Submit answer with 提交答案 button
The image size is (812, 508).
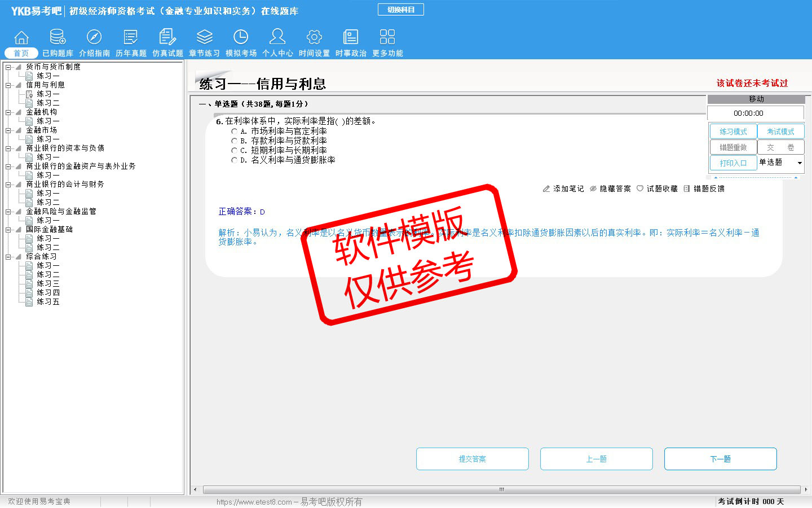pyautogui.click(x=472, y=459)
